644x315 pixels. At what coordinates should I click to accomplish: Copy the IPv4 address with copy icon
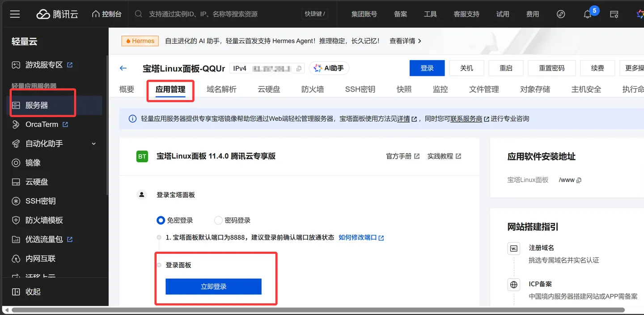[299, 69]
